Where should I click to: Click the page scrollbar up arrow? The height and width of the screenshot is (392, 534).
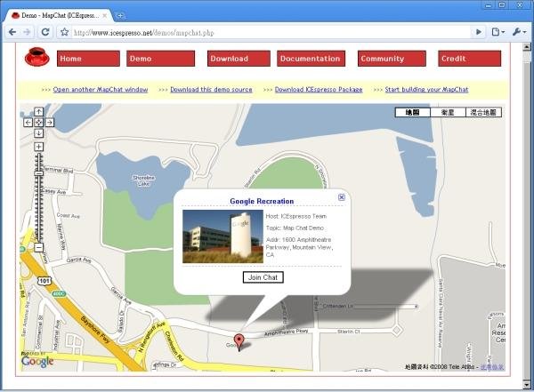[x=527, y=47]
